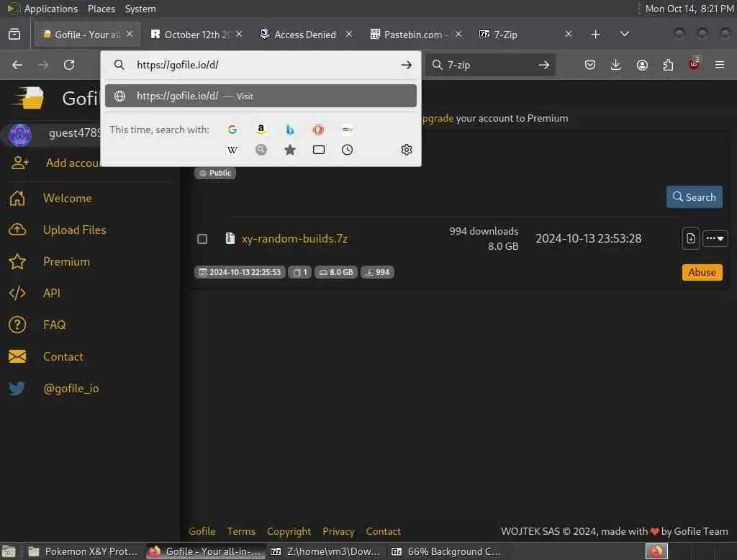The width and height of the screenshot is (737, 560).
Task: Tick the xy-random-builds.7z checkbox
Action: tap(202, 239)
